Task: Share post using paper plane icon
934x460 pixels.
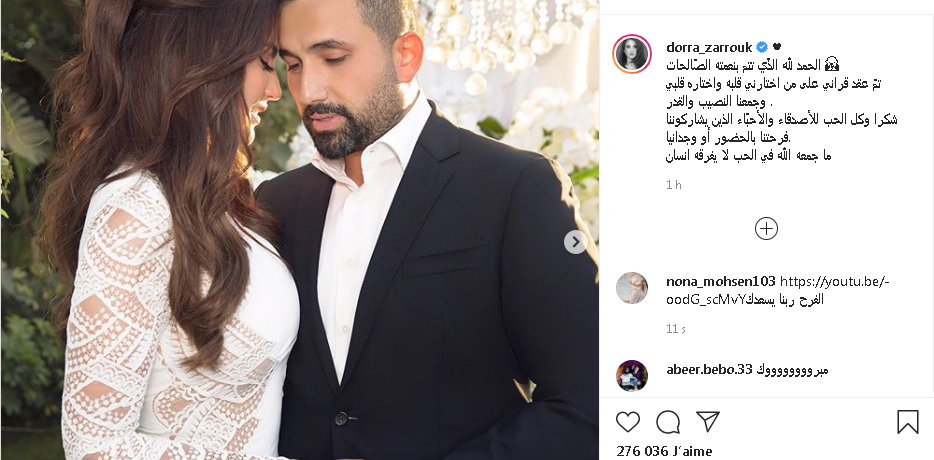Action: click(708, 421)
